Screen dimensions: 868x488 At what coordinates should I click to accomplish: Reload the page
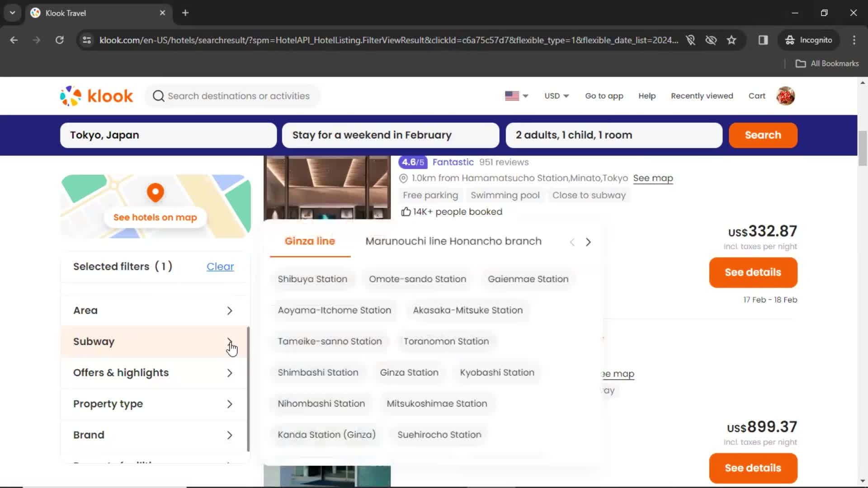click(x=59, y=40)
